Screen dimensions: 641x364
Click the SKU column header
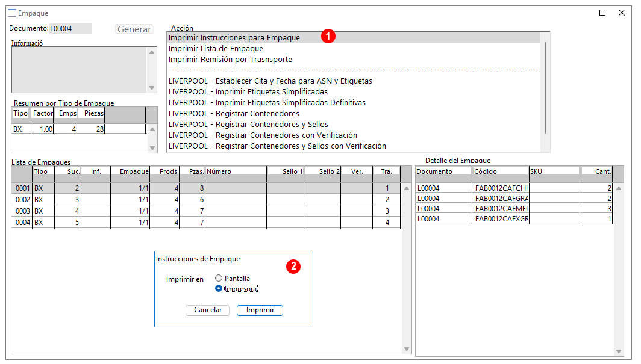[x=555, y=171]
